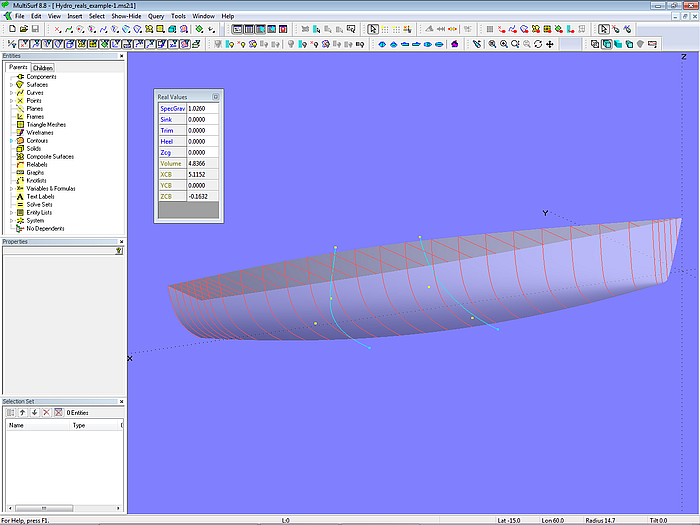Click the Rotate view circular-arrow icon
Image resolution: width=700 pixels, height=525 pixels.
click(538, 44)
